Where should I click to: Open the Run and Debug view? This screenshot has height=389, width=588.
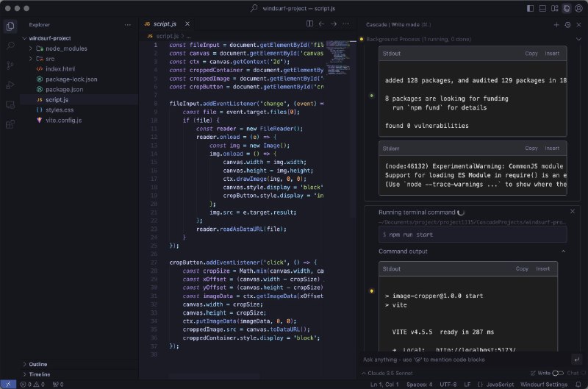pyautogui.click(x=10, y=85)
